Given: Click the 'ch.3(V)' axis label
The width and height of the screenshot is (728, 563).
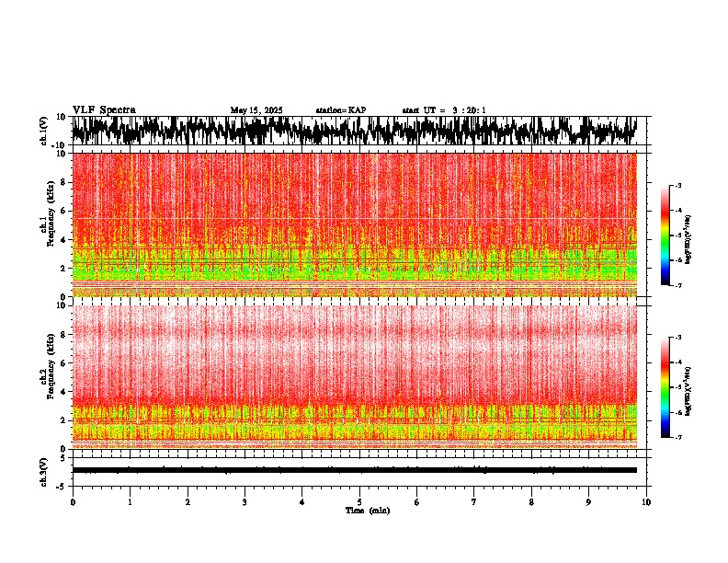Looking at the screenshot, I should pos(44,472).
